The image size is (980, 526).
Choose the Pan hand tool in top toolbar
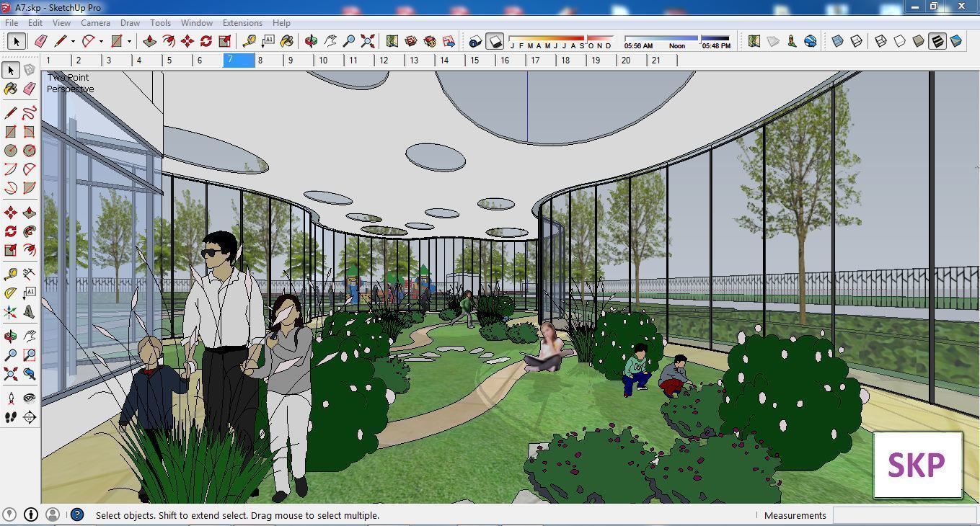(x=330, y=41)
